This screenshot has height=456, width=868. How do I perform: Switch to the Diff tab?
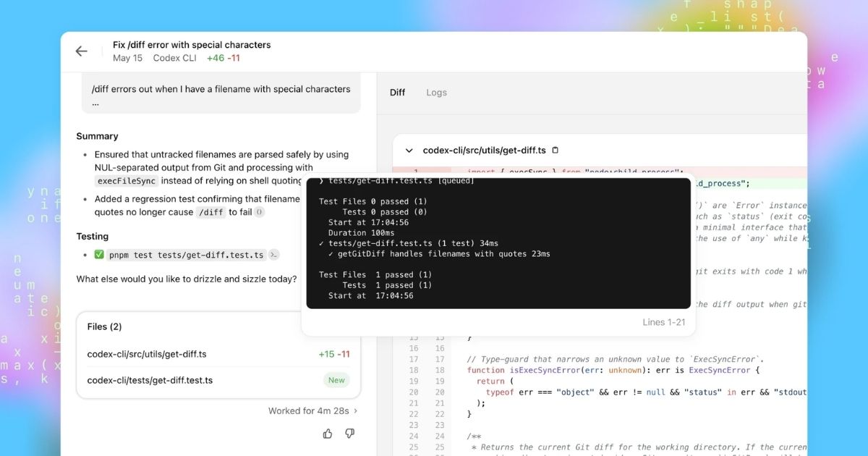point(398,93)
